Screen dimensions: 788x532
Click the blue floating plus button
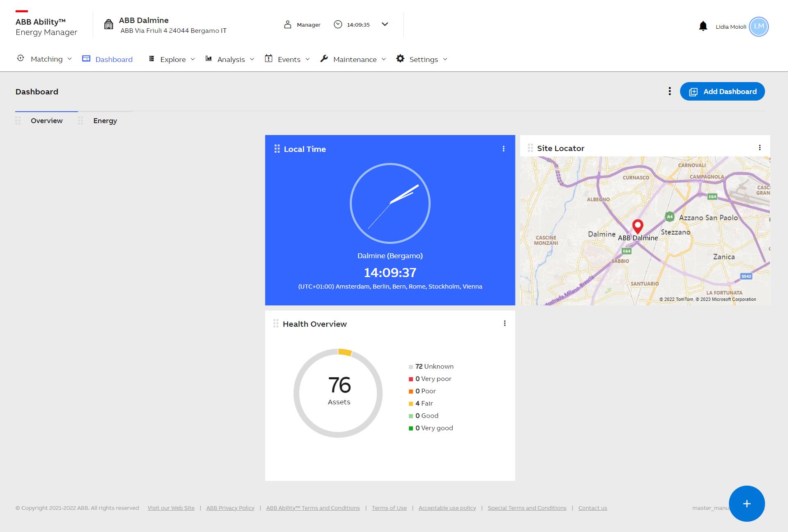pyautogui.click(x=747, y=504)
